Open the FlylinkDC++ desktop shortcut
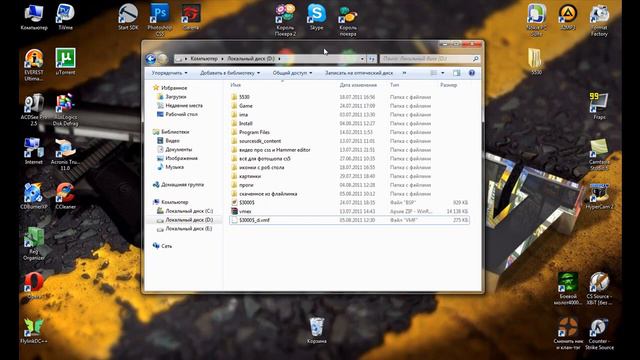 click(33, 331)
